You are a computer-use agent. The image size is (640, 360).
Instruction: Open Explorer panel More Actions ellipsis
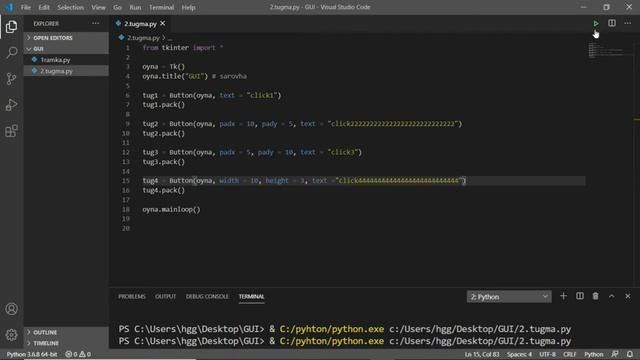(96, 24)
